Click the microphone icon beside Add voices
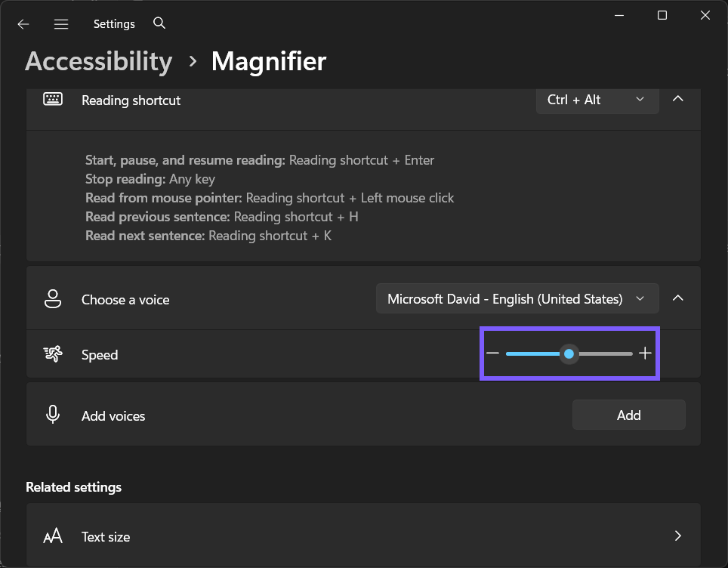The width and height of the screenshot is (728, 568). tap(53, 414)
